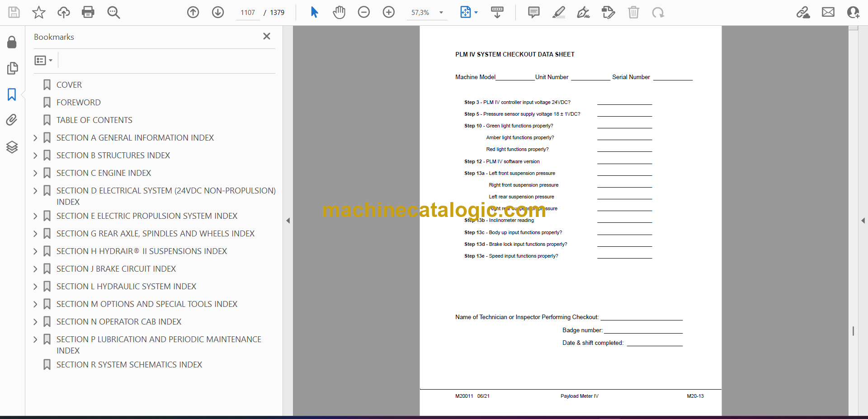The height and width of the screenshot is (419, 868).
Task: Open the fit page options arrow
Action: click(x=476, y=13)
